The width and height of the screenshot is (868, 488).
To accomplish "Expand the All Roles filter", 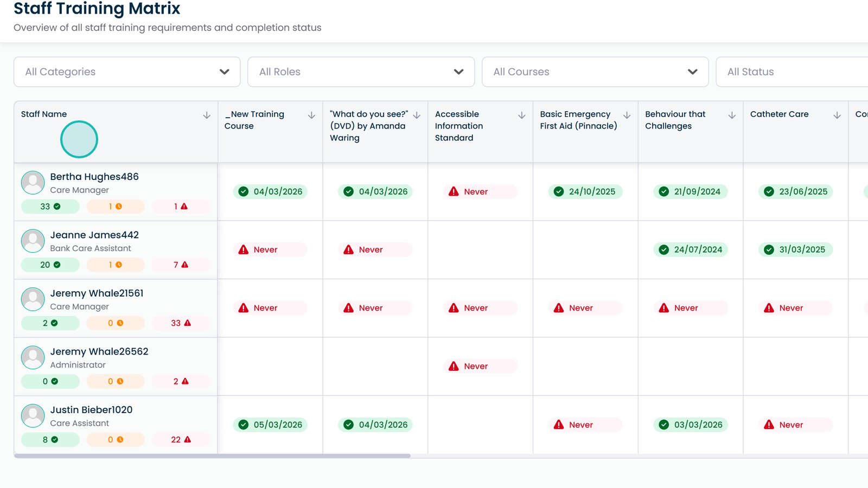I will 361,72.
